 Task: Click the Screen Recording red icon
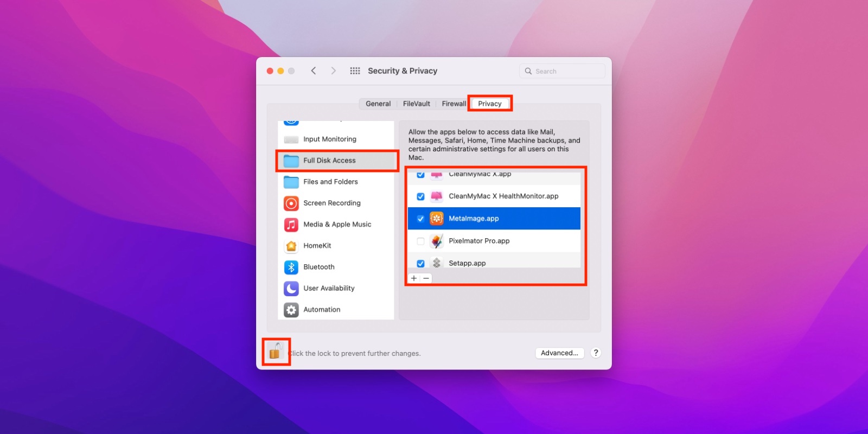pos(291,203)
